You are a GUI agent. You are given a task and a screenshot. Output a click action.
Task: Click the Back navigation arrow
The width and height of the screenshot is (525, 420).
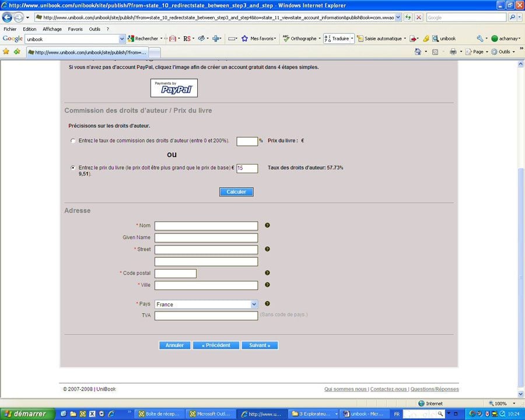click(8, 17)
